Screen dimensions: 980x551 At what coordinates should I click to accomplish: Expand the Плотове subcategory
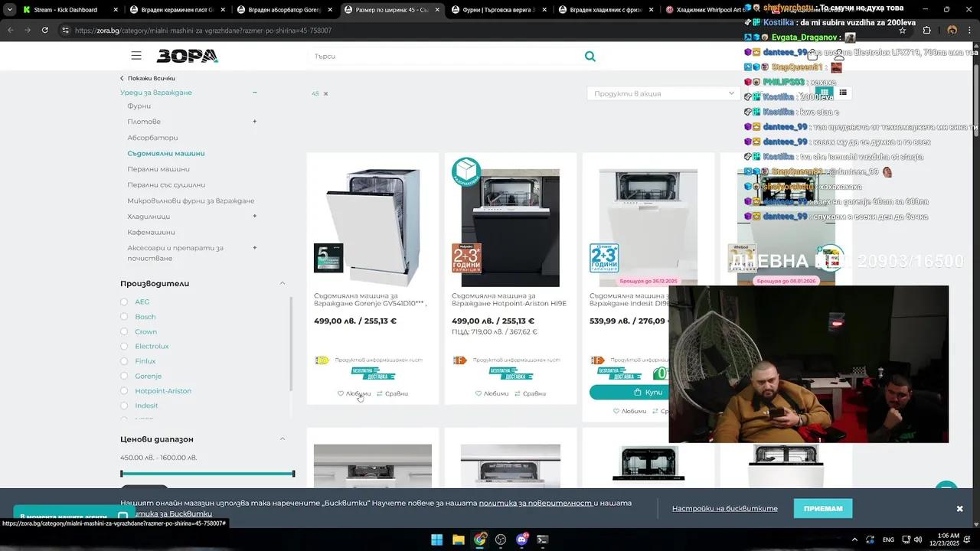tap(255, 122)
